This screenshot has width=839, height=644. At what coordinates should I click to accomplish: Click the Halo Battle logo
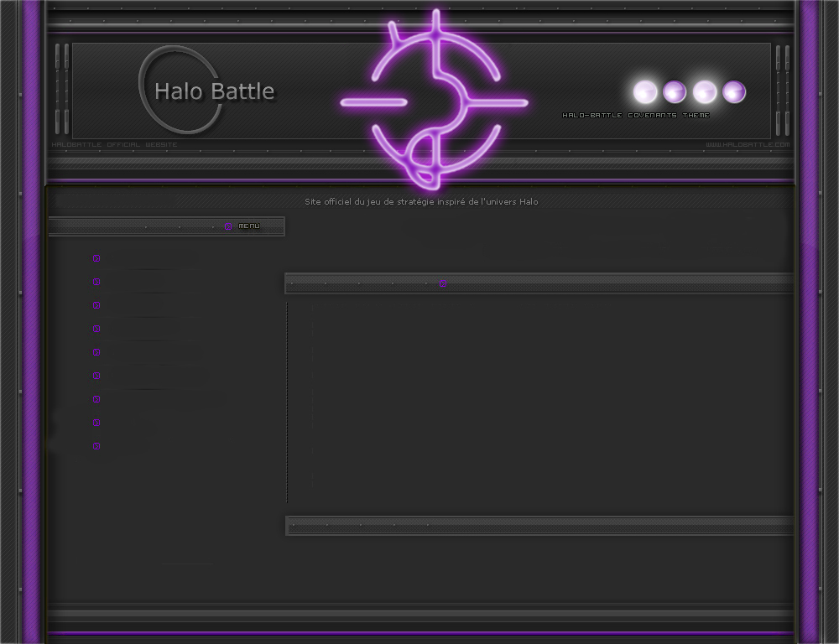(x=207, y=90)
